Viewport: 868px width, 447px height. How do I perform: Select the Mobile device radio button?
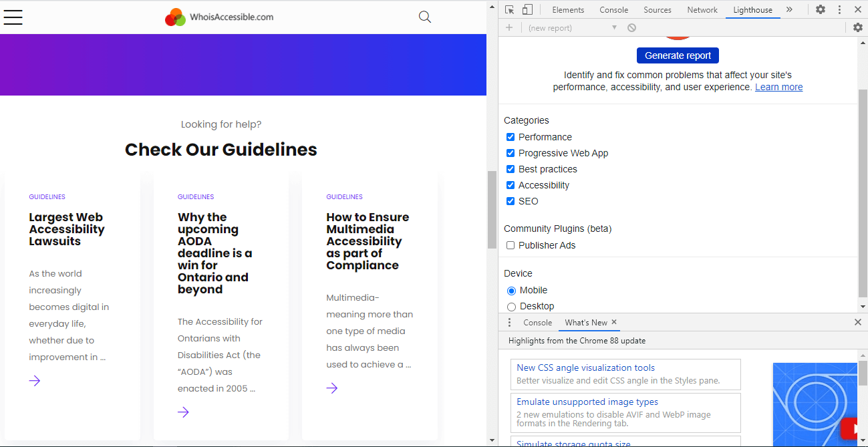pyautogui.click(x=511, y=291)
